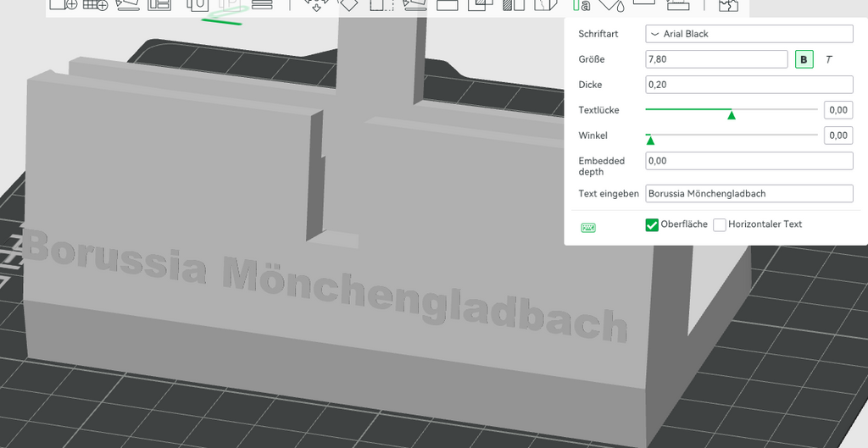Select the Rotate tool icon
868x448 pixels.
[348, 5]
